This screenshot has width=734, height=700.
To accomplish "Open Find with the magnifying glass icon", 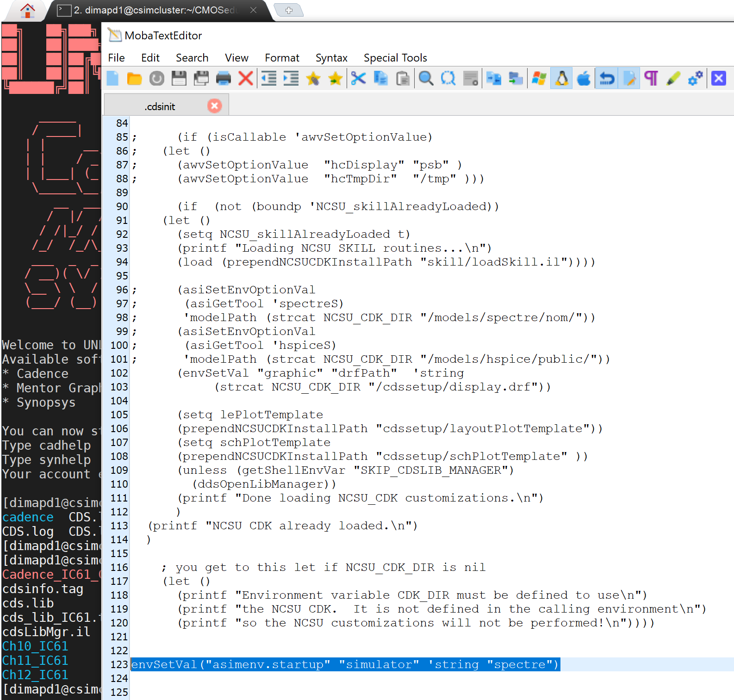I will (426, 79).
